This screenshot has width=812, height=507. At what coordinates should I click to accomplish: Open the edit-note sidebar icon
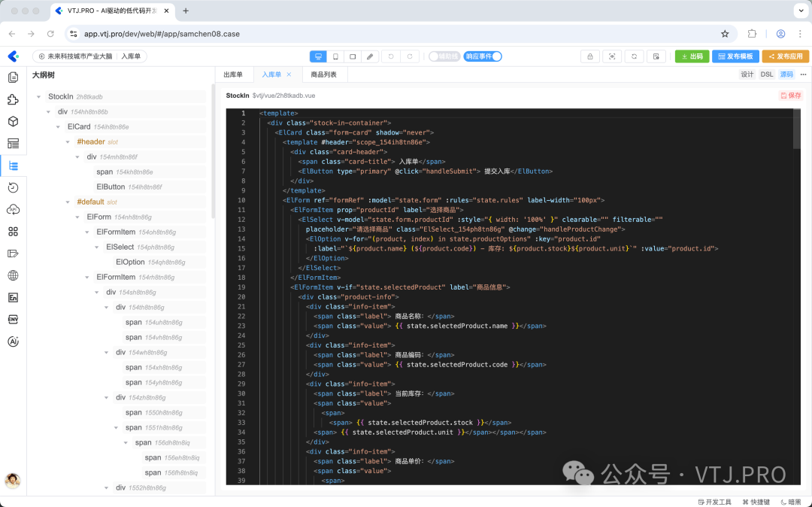[13, 254]
